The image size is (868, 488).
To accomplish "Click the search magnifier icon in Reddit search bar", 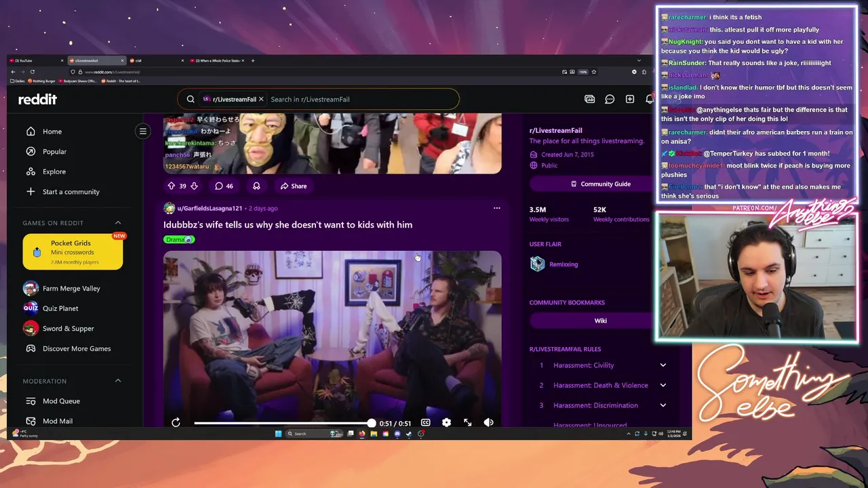I will (191, 99).
